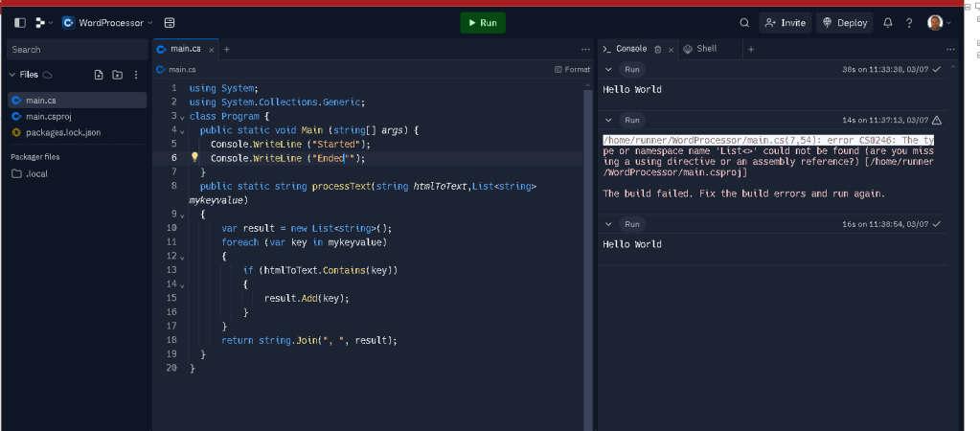Collapse the 11:37:13 failed run chevron

click(x=608, y=120)
